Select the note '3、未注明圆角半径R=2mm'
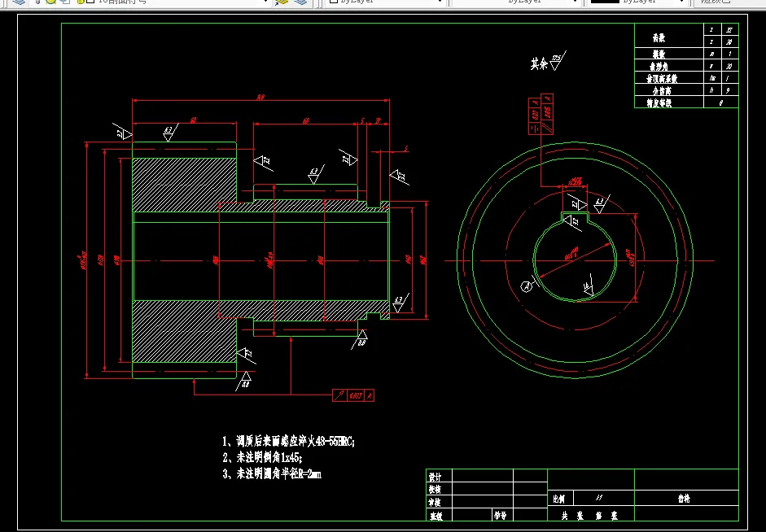The image size is (766, 532). coord(272,474)
